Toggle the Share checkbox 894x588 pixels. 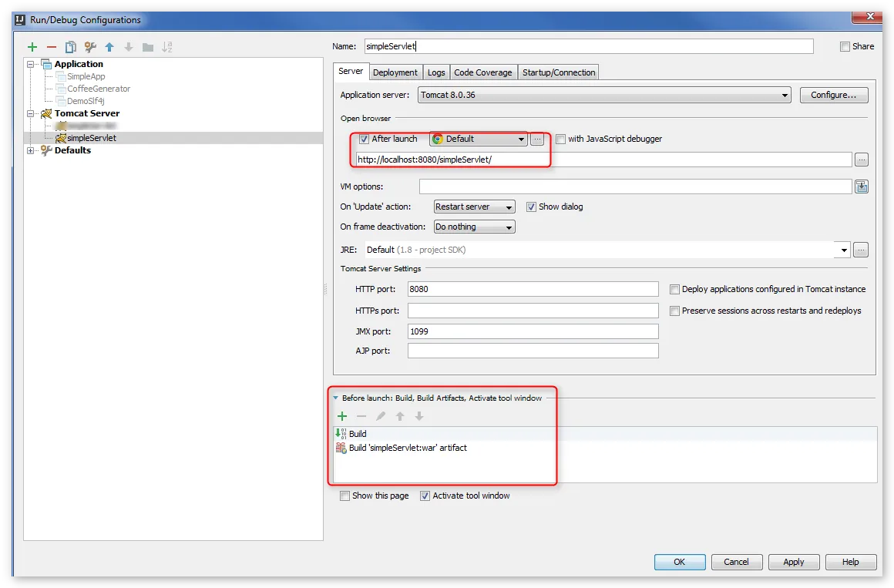[845, 47]
